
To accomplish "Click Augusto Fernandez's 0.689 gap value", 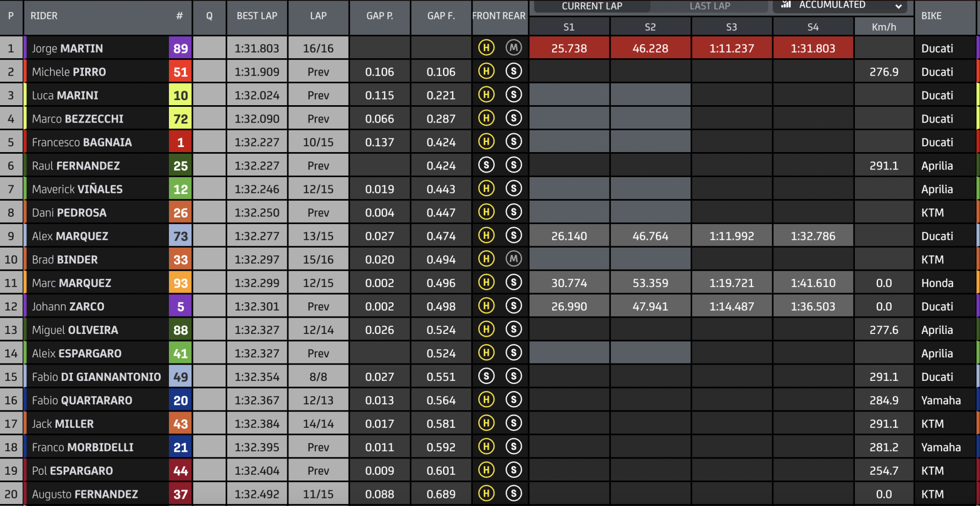I will [x=440, y=495].
